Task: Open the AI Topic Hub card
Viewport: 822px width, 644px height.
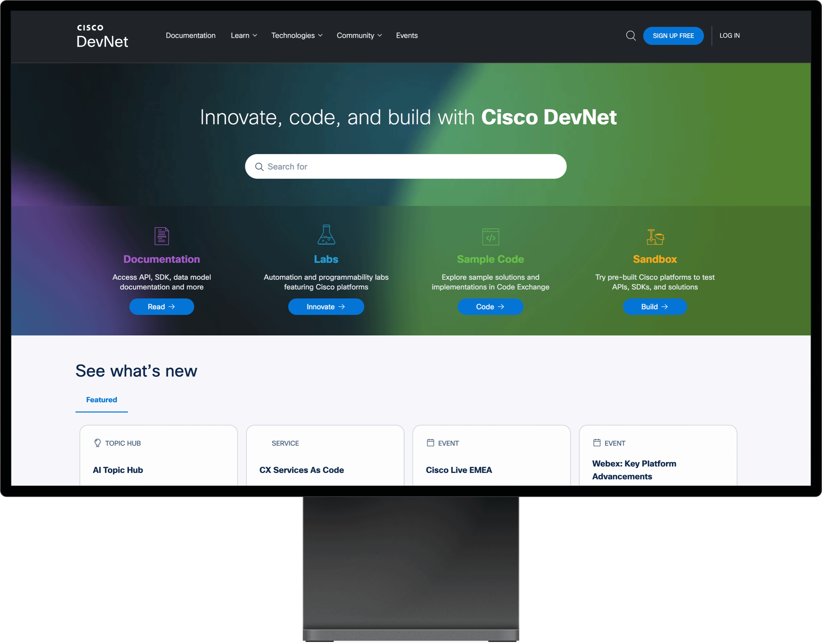Action: click(159, 455)
